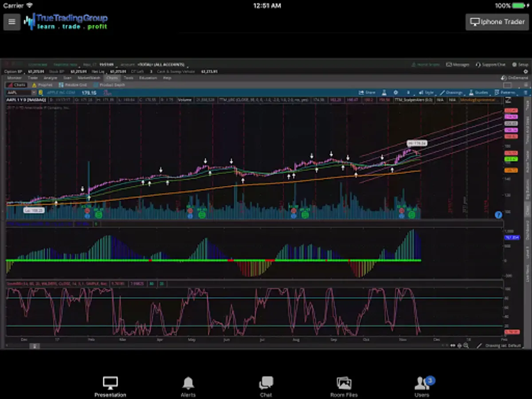
Task: Open the hamburger menu
Action: [x=12, y=22]
